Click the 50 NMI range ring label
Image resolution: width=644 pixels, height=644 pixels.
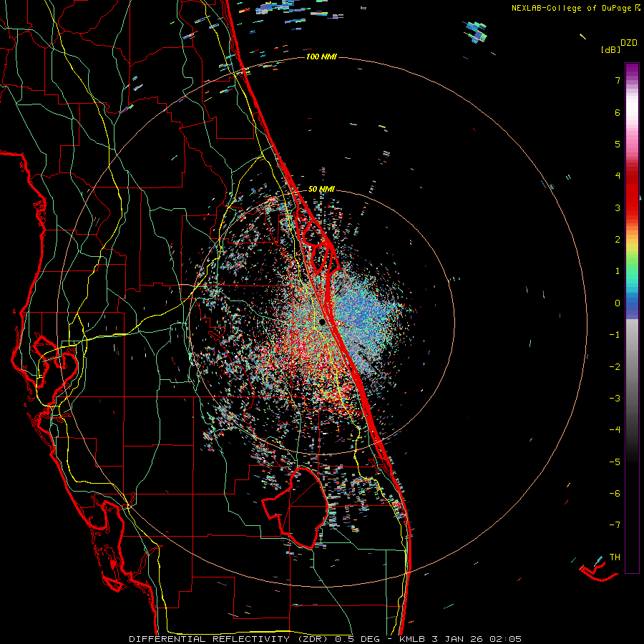click(x=321, y=189)
